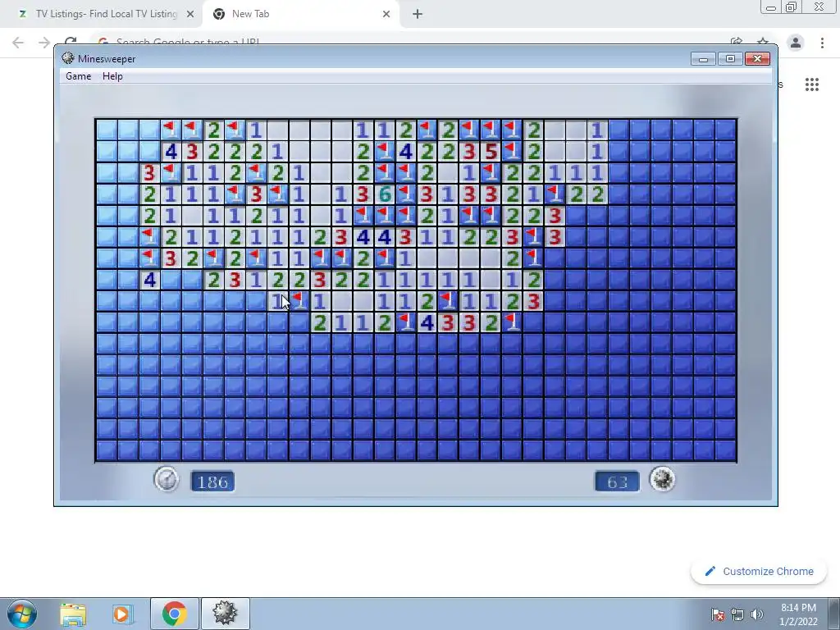Click the mine icon beside the 63 counter
Viewport: 840px width, 630px height.
[662, 479]
